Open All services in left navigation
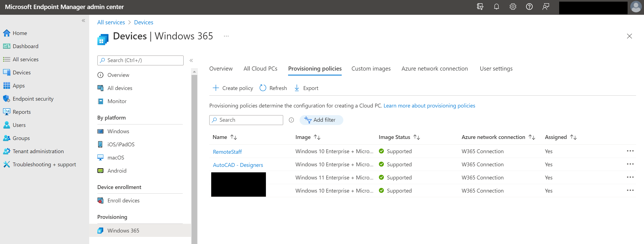Viewport: 644px width, 244px height. click(21, 59)
